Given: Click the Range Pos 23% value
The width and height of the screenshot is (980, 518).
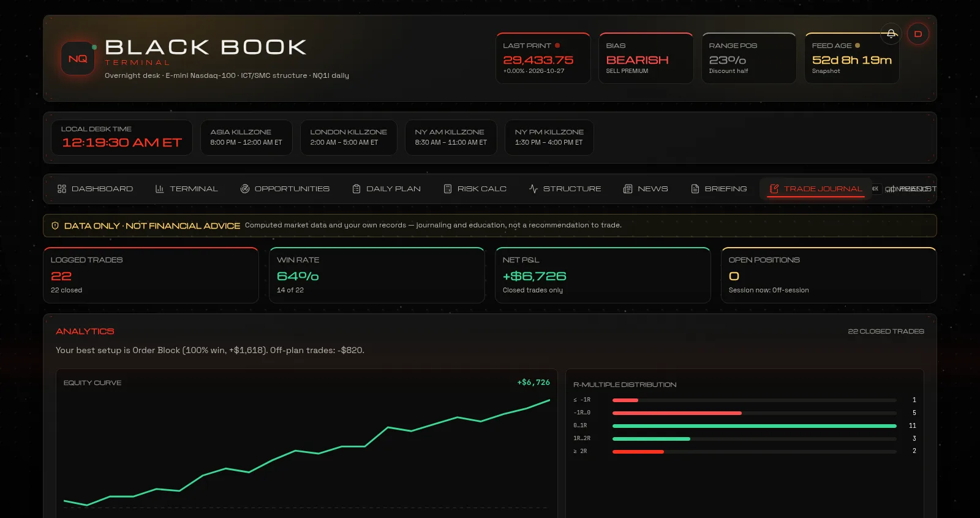Looking at the screenshot, I should coord(728,60).
